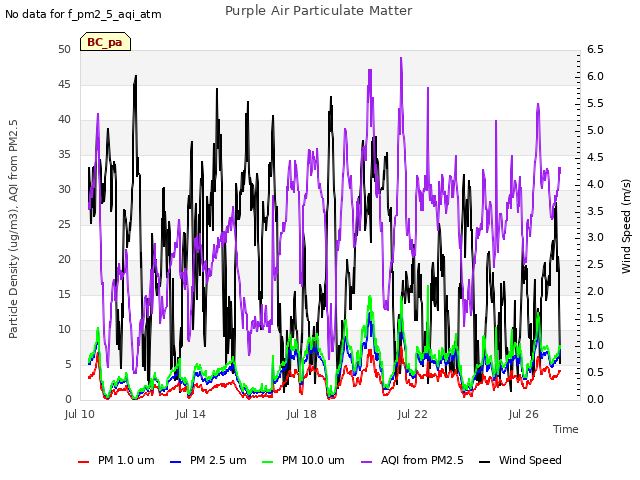Click the 2.0 wind speed tick label
Viewport: 640px width, 480px height.
[x=595, y=291]
